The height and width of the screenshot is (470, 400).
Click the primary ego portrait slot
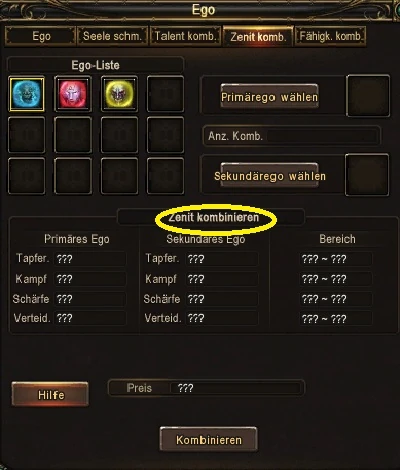pos(368,96)
